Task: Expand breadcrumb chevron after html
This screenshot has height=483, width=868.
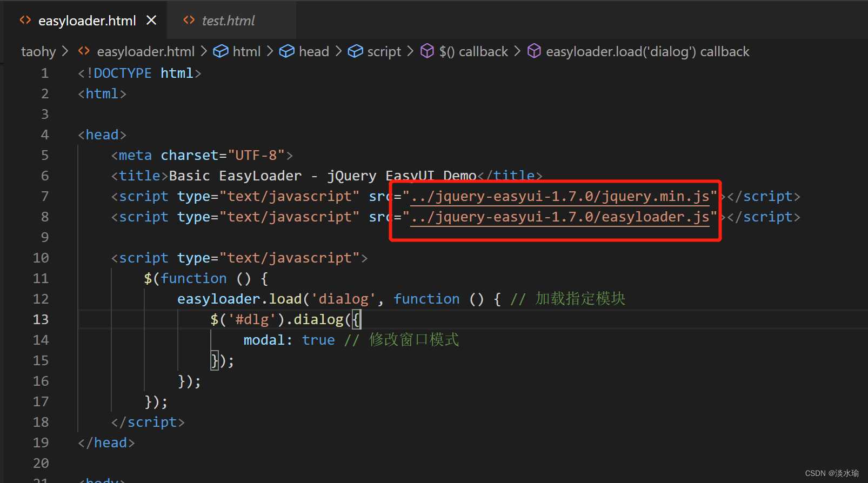Action: point(270,51)
